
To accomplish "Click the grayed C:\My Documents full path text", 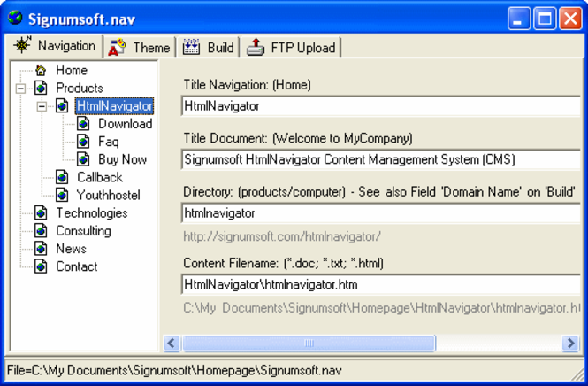I will point(381,308).
